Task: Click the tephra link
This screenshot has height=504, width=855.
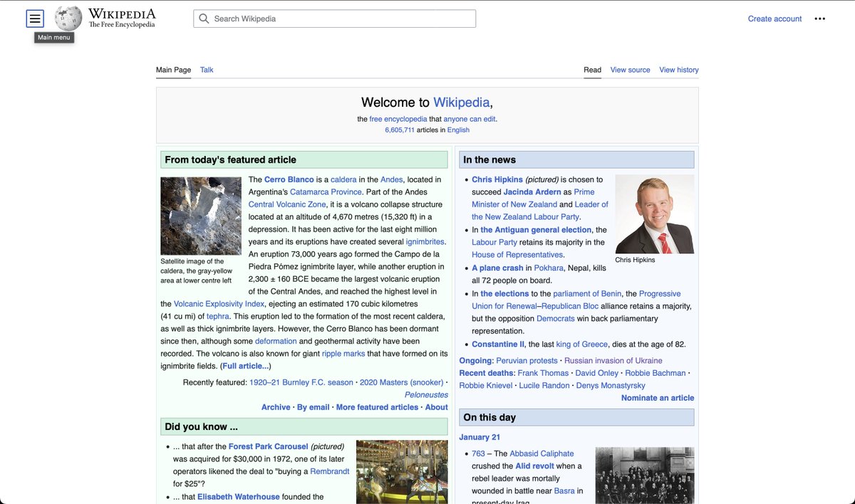Action: click(218, 316)
